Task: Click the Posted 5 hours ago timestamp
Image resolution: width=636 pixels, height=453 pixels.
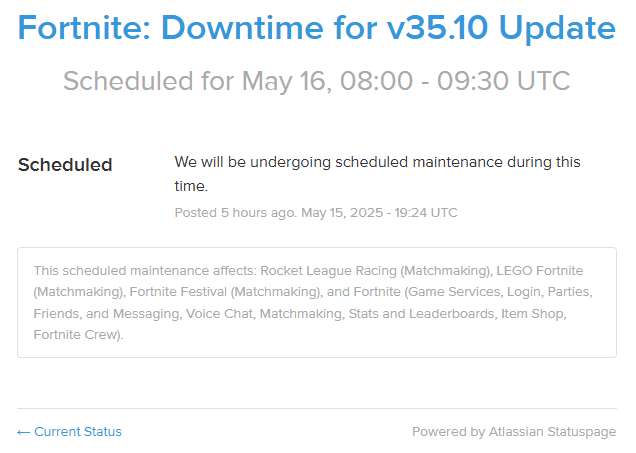Action: 236,213
